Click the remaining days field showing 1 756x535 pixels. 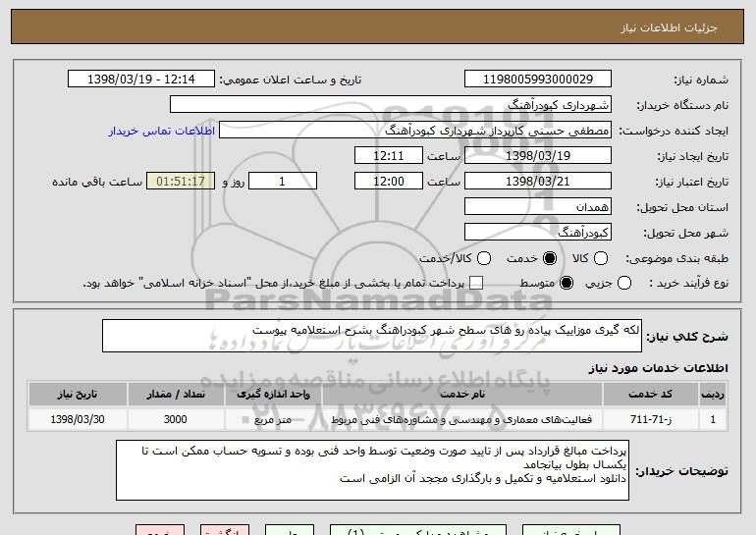tap(283, 182)
